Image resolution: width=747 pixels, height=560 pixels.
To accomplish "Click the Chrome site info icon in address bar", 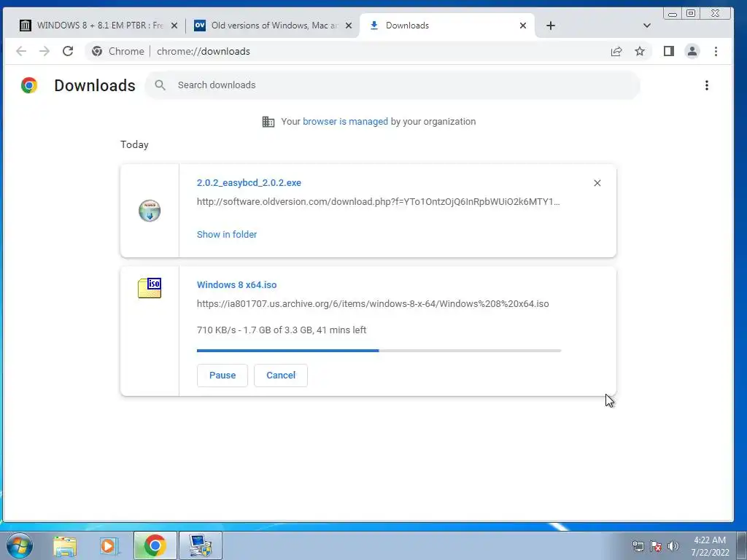I will pyautogui.click(x=97, y=52).
